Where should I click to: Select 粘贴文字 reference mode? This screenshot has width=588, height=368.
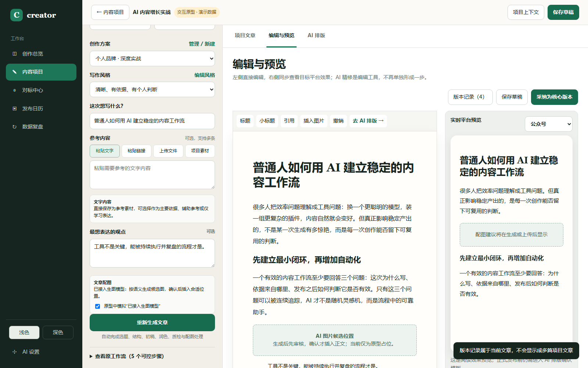pyautogui.click(x=105, y=151)
